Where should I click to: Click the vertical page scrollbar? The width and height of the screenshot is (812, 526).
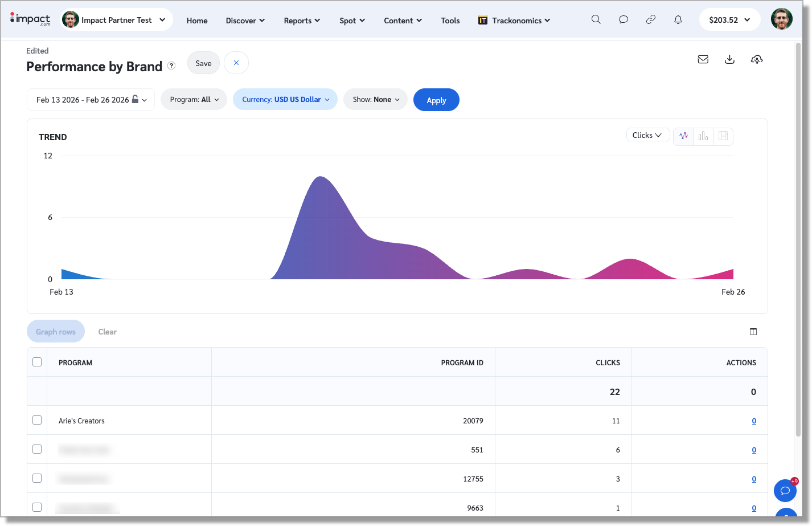tap(798, 239)
